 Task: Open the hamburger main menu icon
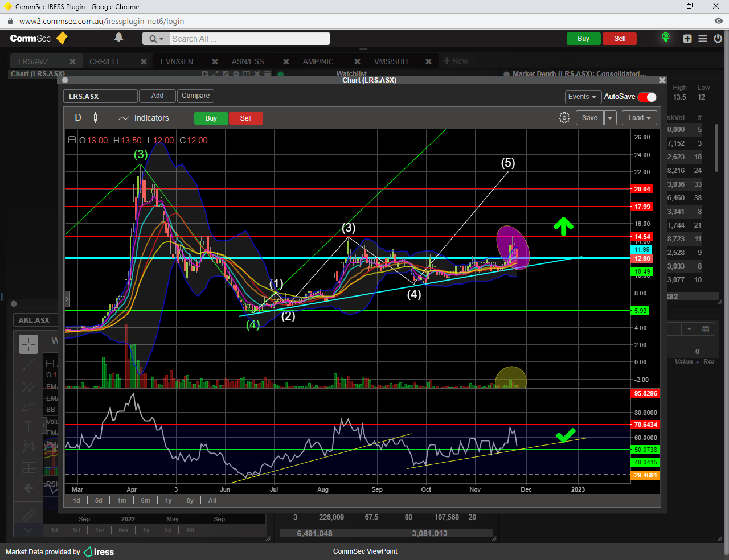[x=703, y=39]
